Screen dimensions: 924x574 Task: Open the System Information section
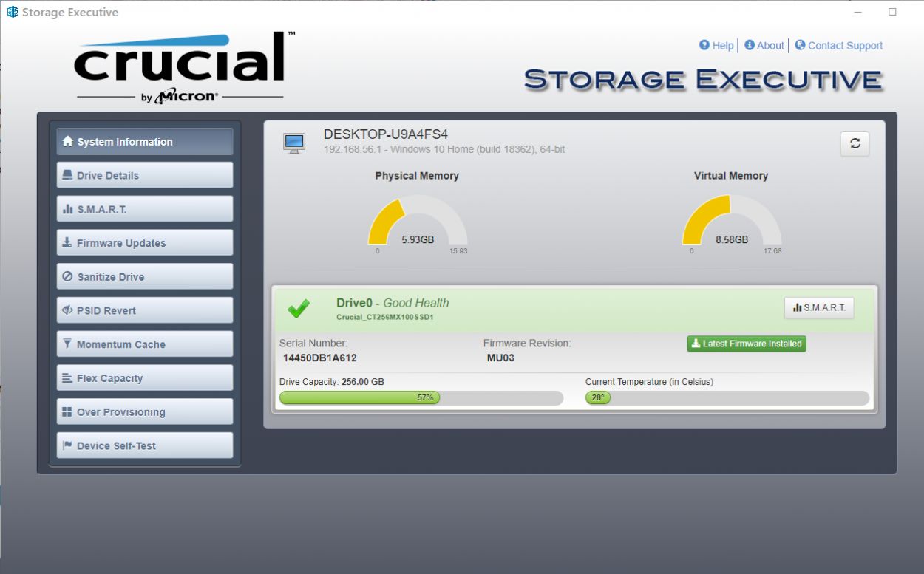(x=145, y=142)
